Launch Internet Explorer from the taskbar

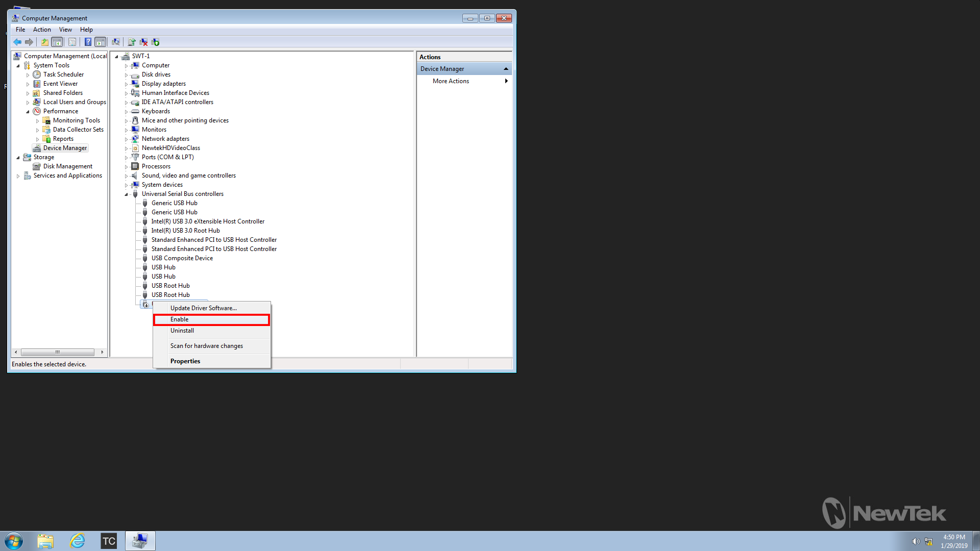[x=77, y=540]
